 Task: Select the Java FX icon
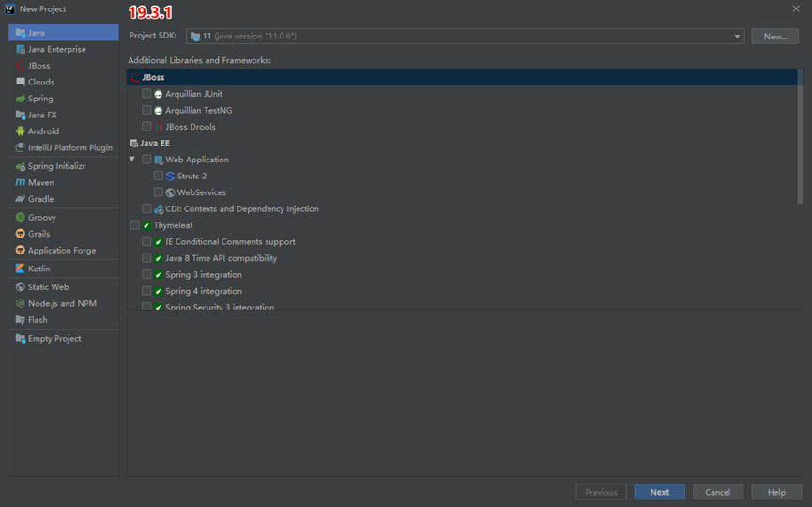21,115
